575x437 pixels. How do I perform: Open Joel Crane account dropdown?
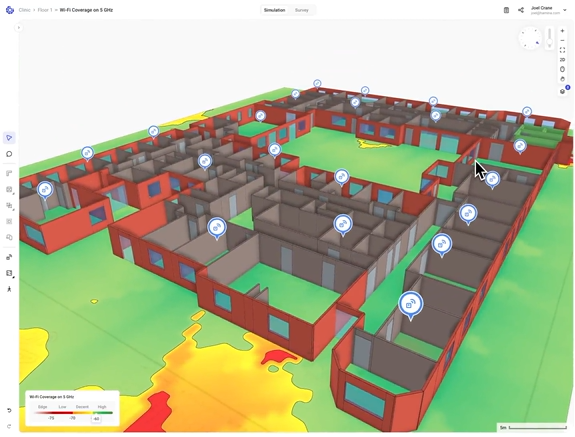pos(548,10)
